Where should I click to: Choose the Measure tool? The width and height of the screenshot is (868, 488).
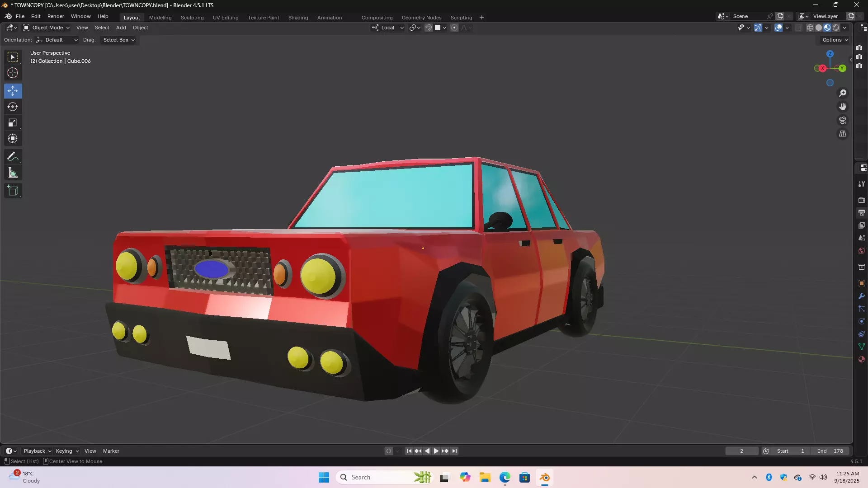click(x=13, y=173)
